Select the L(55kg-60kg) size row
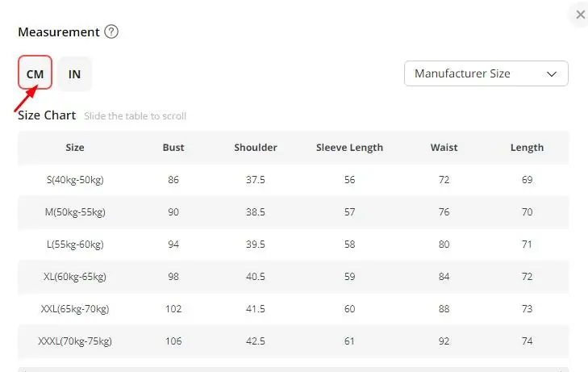Image resolution: width=588 pixels, height=372 pixels. [x=75, y=245]
